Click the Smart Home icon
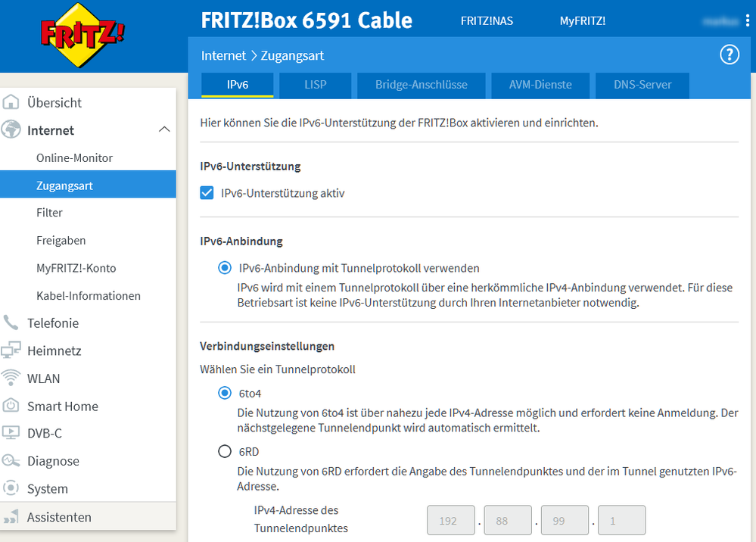This screenshot has height=542, width=756. 11,406
